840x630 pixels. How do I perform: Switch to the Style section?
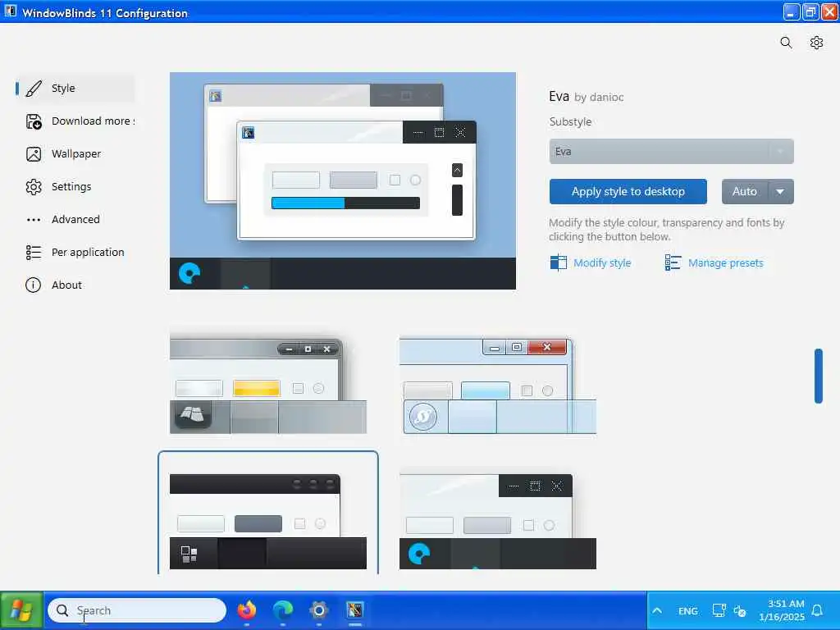[x=63, y=89]
